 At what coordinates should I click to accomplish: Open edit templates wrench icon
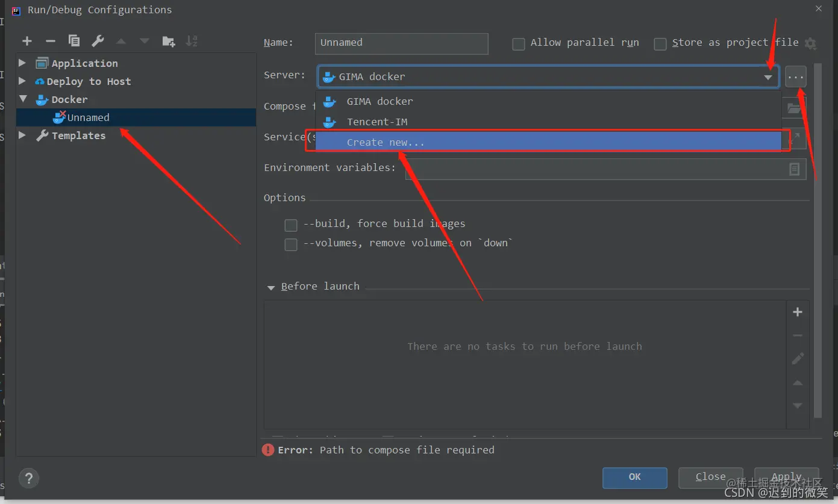pos(98,41)
